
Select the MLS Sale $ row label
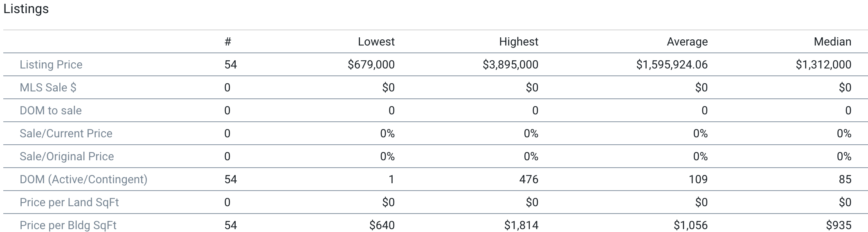(48, 87)
